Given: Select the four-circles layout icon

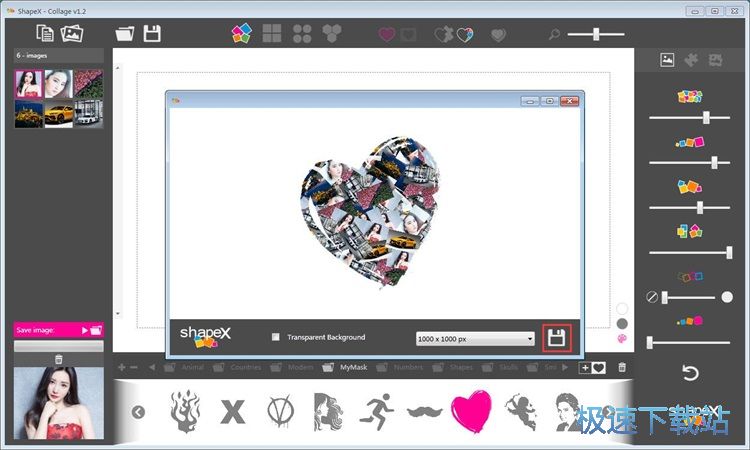Looking at the screenshot, I should click(x=302, y=33).
